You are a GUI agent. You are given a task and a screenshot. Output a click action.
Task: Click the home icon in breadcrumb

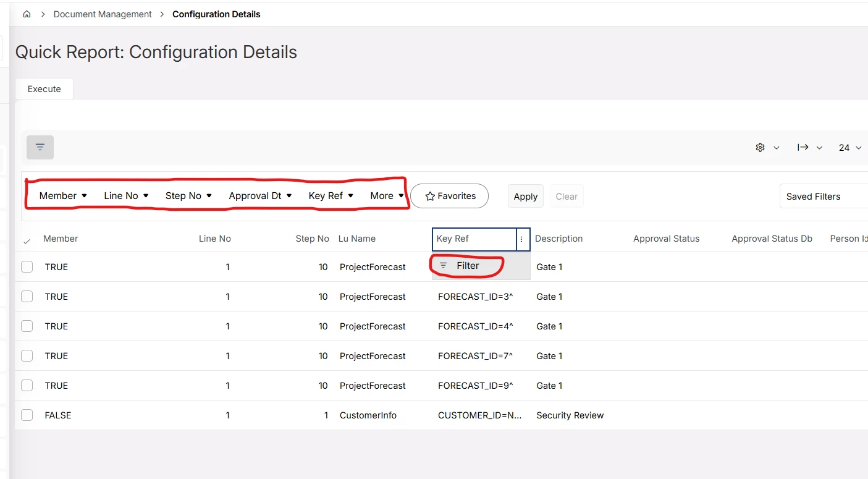tap(27, 14)
